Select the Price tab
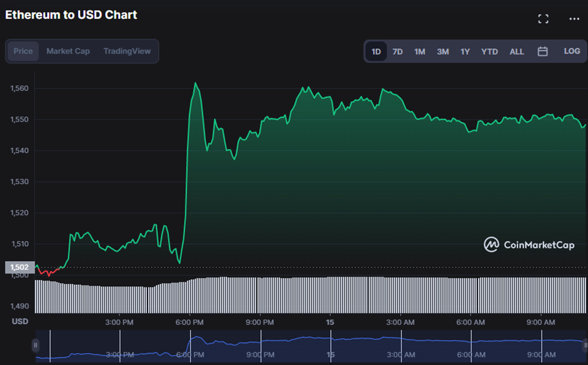 click(23, 51)
